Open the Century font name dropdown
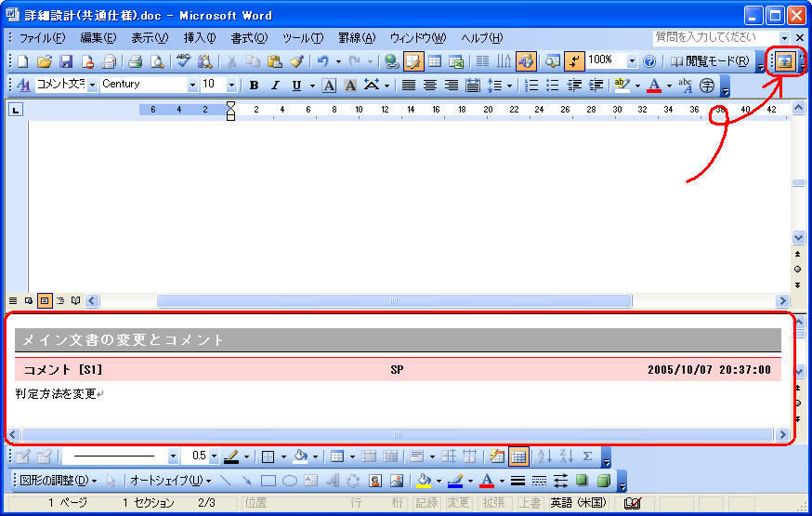This screenshot has width=812, height=516. point(192,86)
